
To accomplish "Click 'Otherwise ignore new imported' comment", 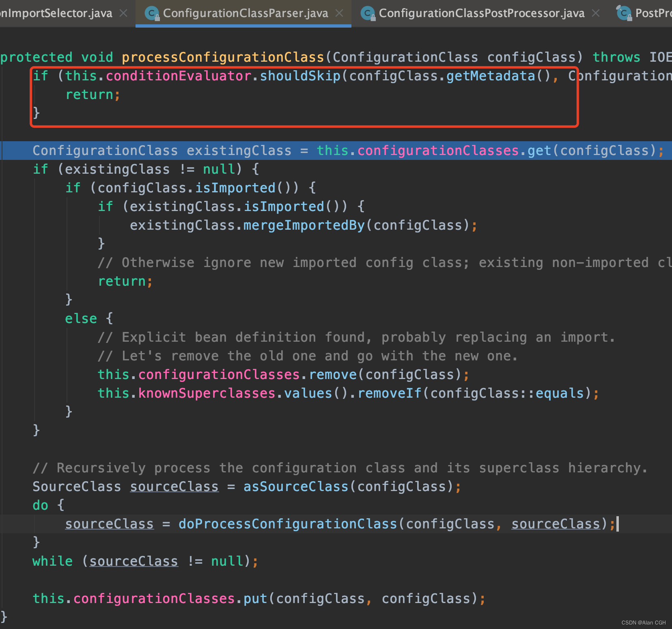I will click(385, 263).
